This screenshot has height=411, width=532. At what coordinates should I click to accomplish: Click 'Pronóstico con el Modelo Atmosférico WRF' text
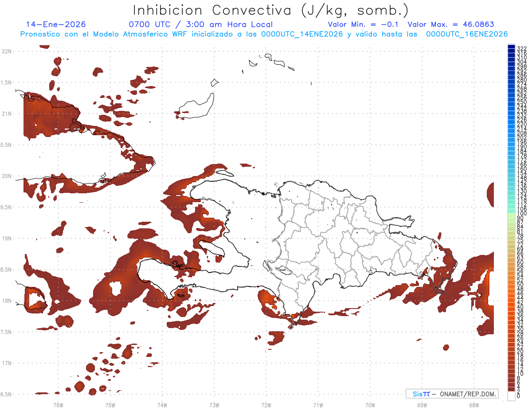tap(104, 34)
